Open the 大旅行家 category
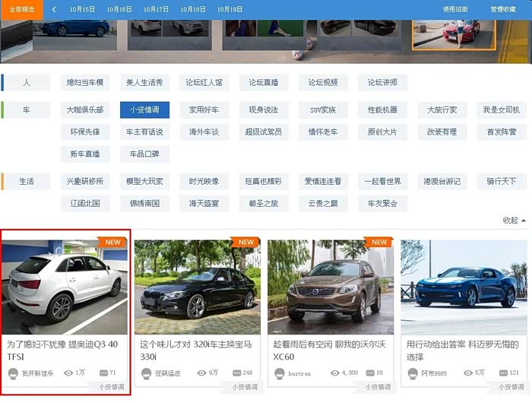Viewport: 532px width, 403px height. (x=442, y=110)
